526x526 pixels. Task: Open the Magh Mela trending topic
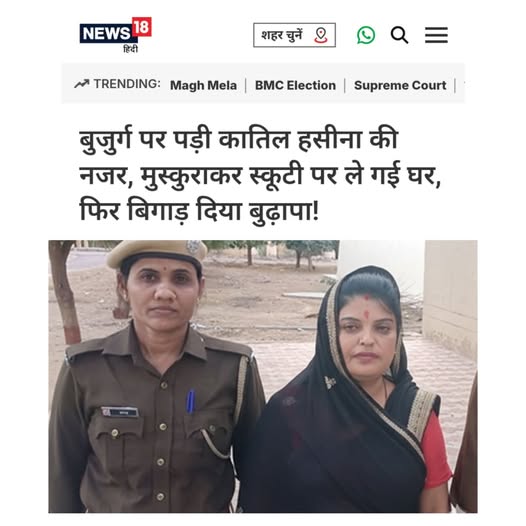pyautogui.click(x=203, y=85)
